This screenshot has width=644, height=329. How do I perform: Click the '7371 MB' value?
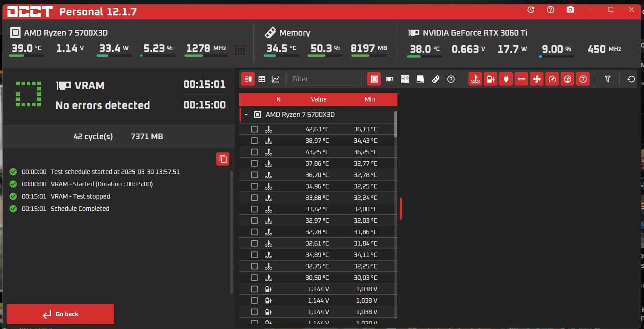pos(147,137)
